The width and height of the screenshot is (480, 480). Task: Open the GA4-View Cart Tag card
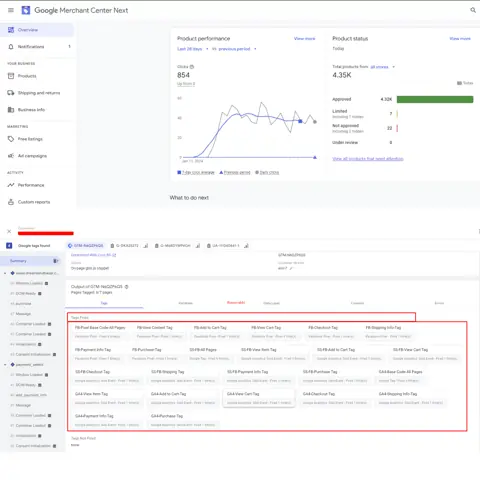pos(259,398)
